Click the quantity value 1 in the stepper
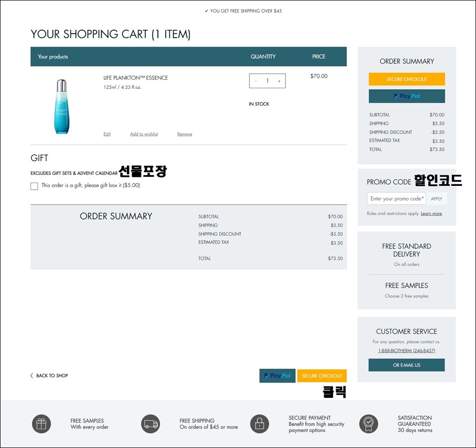The image size is (476, 448). (267, 81)
